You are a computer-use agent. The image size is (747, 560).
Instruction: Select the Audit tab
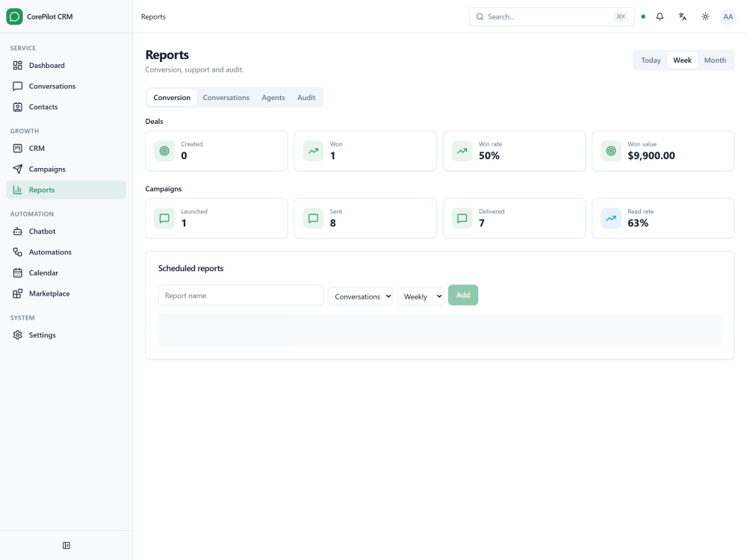pos(306,98)
